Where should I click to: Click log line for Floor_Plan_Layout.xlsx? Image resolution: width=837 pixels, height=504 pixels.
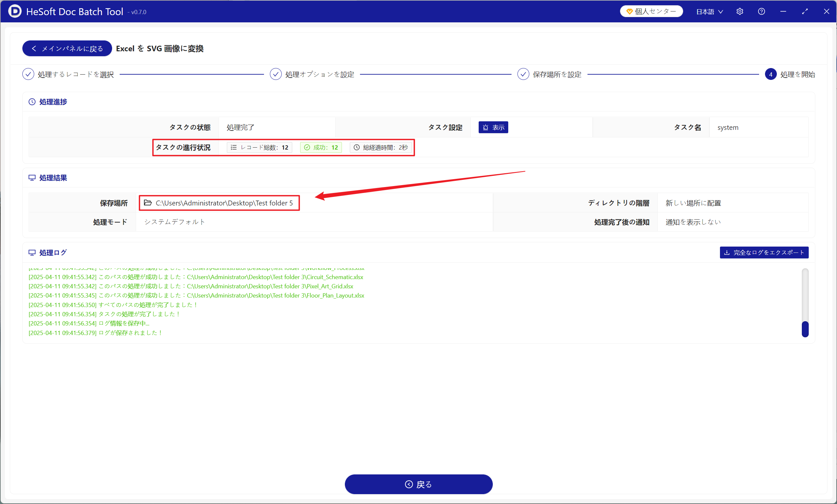pos(196,296)
